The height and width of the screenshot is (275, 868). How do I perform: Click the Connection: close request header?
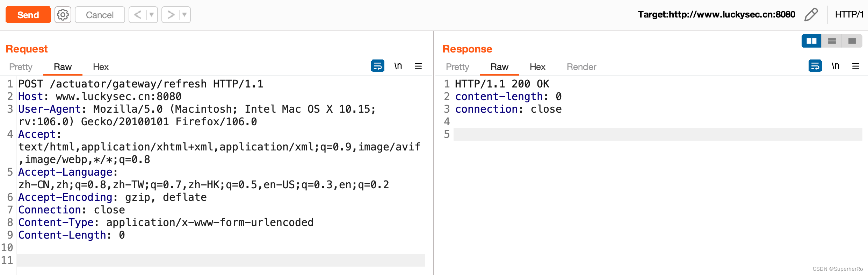[x=72, y=210]
